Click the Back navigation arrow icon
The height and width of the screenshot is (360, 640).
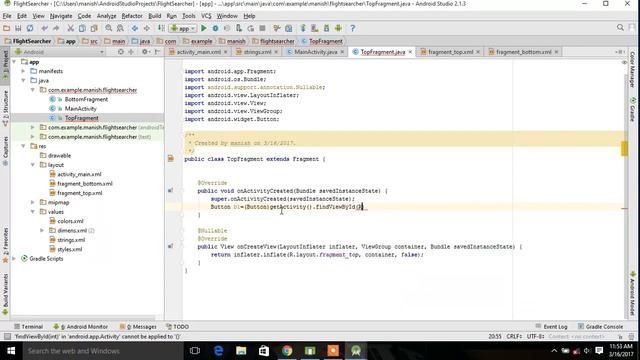[135, 28]
